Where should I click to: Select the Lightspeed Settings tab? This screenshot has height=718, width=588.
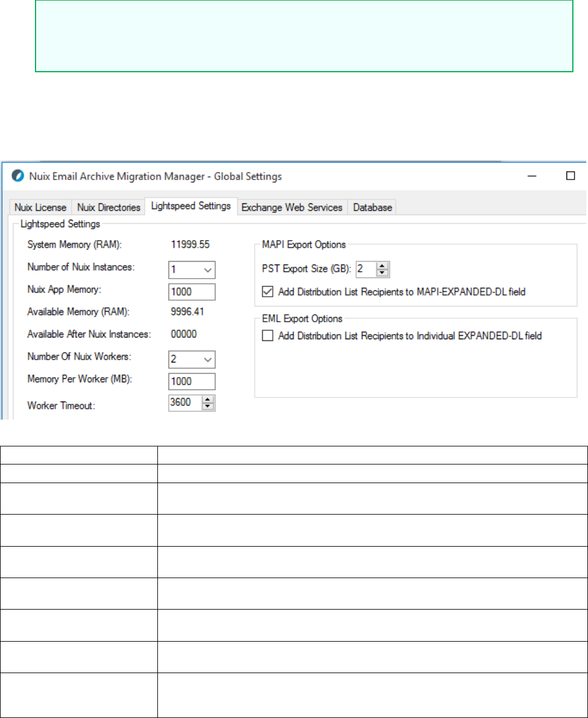coord(191,206)
